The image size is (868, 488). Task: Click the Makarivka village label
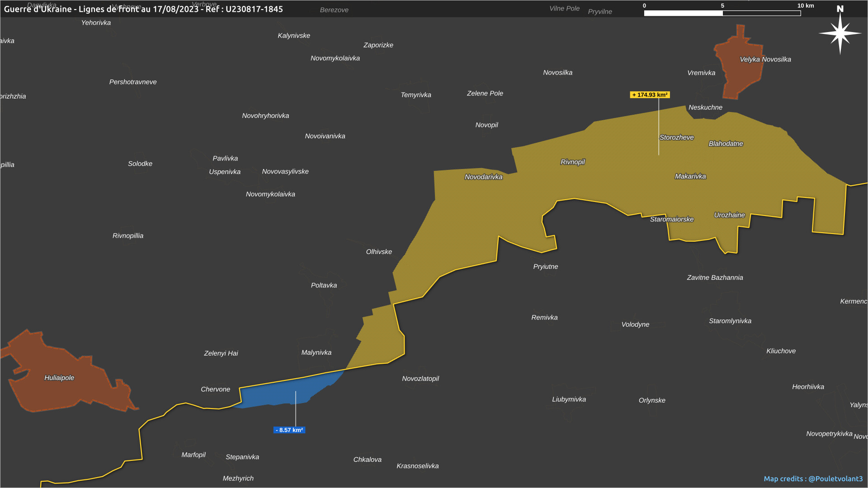[x=690, y=176]
